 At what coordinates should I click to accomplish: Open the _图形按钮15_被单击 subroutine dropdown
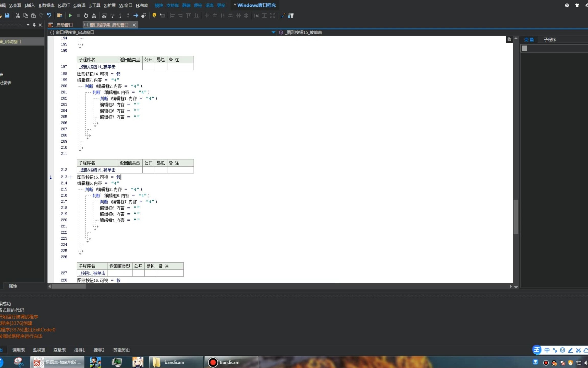coord(304,32)
